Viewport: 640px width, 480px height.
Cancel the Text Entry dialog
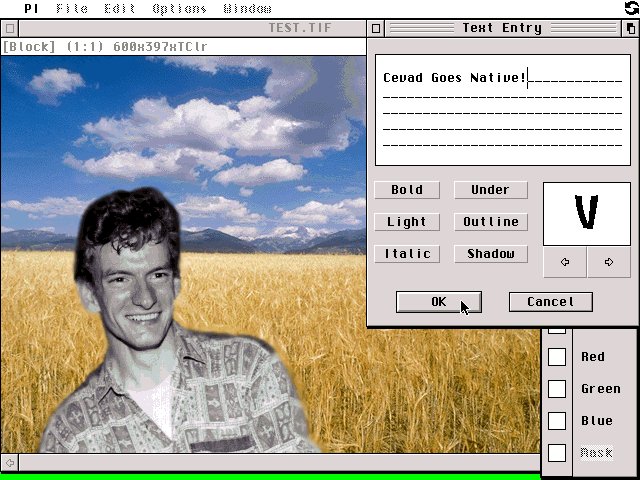[x=551, y=302]
